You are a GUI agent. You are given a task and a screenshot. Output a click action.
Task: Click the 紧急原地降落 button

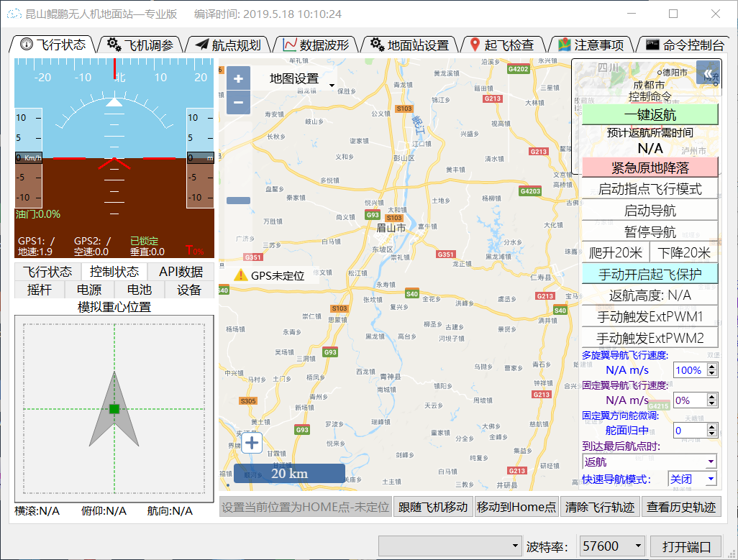[x=650, y=167]
